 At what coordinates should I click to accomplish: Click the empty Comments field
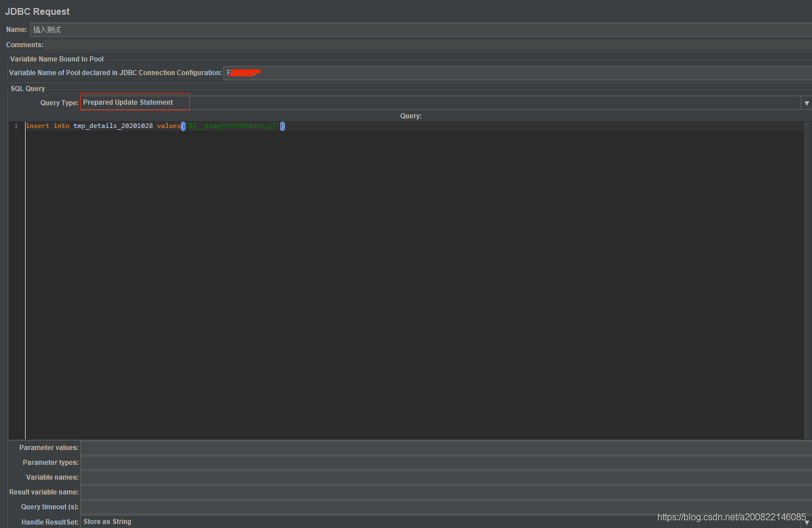coord(227,44)
